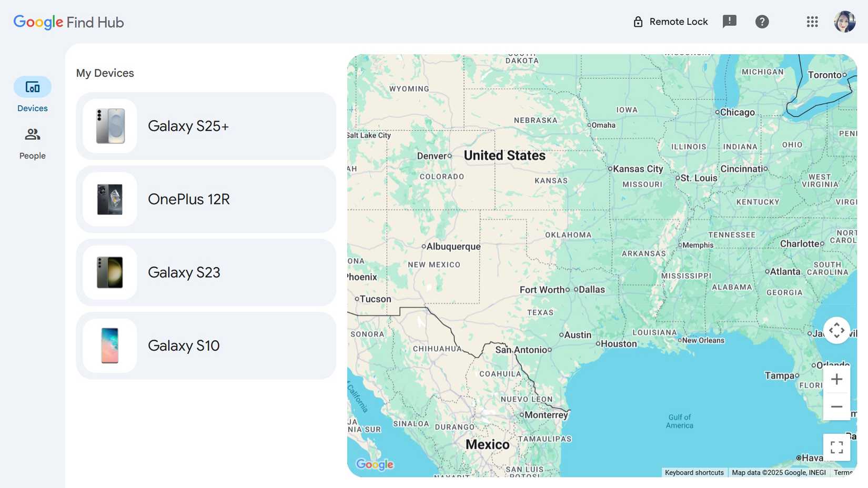
Task: Select the OnePlus 12R device
Action: click(206, 199)
